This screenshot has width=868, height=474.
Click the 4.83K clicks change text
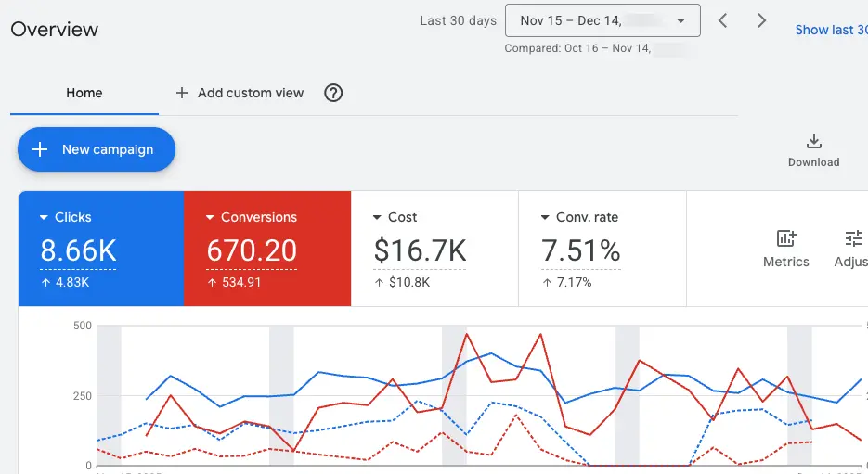72,283
